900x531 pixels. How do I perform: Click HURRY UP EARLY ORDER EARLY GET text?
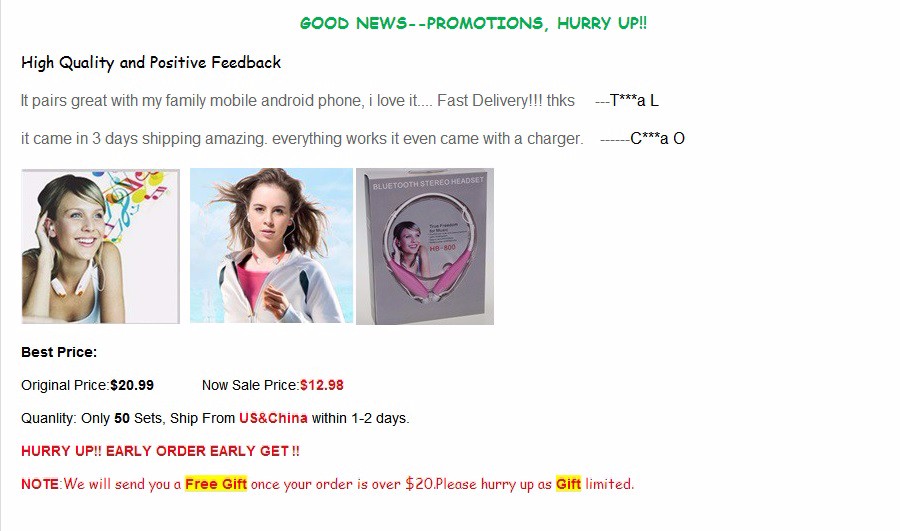[160, 451]
